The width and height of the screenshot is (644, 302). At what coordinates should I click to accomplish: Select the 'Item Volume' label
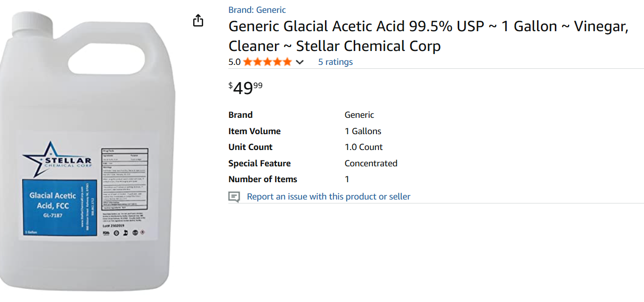[254, 131]
